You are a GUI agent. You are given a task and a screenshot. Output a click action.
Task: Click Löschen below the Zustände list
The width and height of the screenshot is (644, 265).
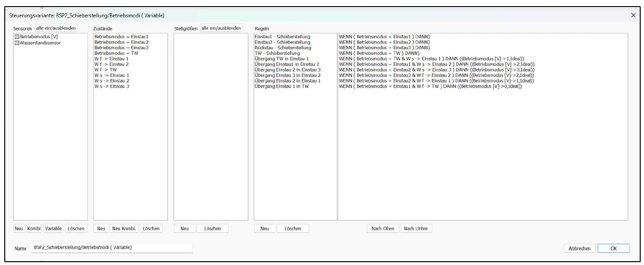151,229
